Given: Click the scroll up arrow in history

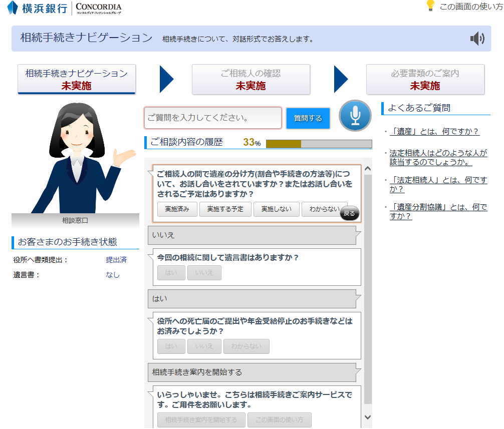Looking at the screenshot, I should pos(368,169).
